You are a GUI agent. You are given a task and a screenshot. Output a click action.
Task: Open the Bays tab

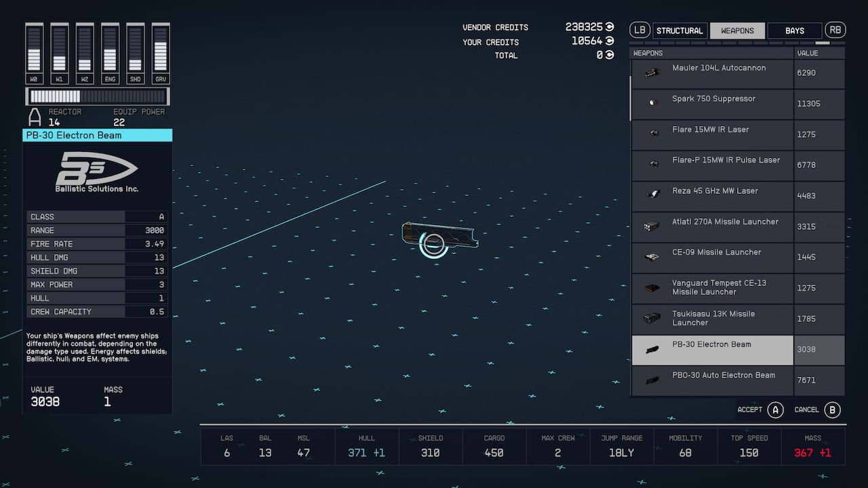[x=794, y=30]
